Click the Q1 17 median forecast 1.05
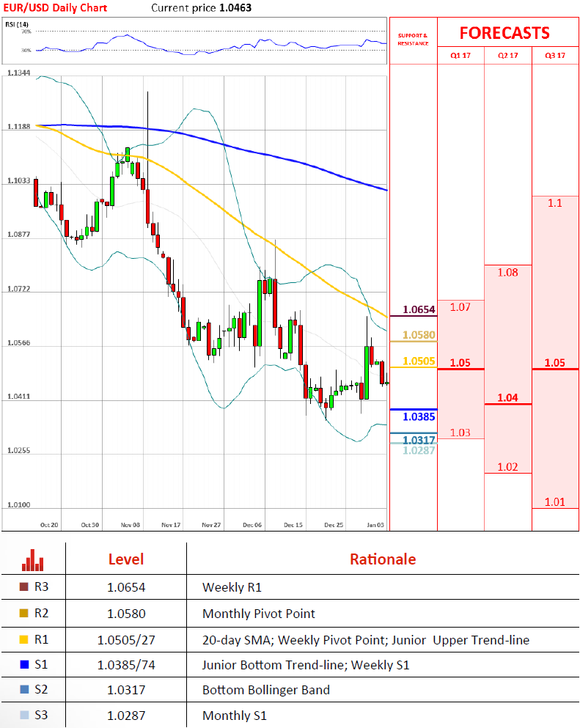Screen dimensions: 580x728 460,363
